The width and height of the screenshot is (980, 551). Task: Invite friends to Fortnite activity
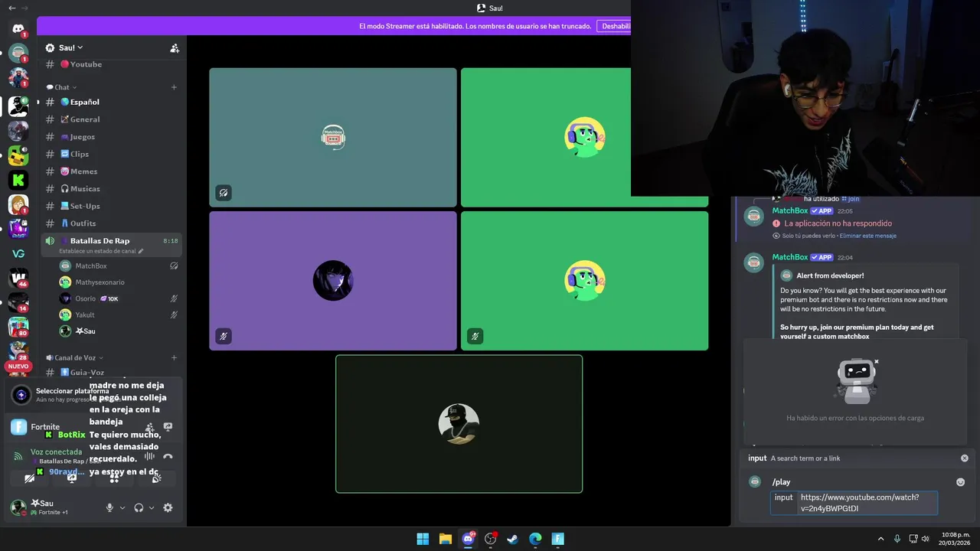coord(150,427)
